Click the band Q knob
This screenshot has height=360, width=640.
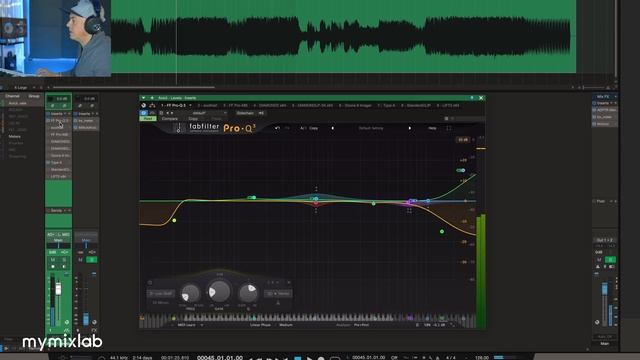(248, 293)
